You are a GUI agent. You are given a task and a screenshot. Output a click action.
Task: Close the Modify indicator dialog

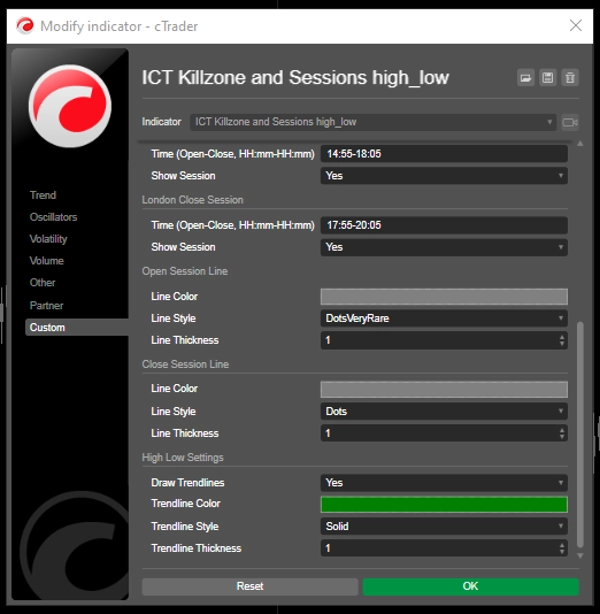pos(575,26)
